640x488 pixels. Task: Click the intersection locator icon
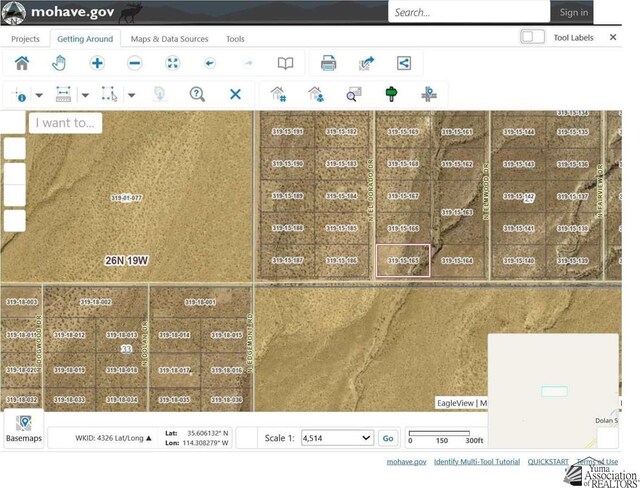tap(429, 94)
